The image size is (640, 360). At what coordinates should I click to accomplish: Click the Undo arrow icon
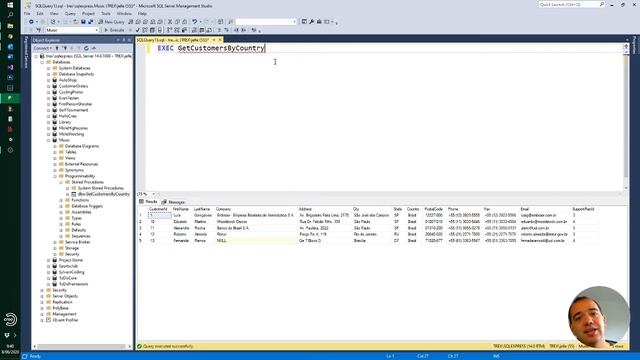[x=195, y=22]
